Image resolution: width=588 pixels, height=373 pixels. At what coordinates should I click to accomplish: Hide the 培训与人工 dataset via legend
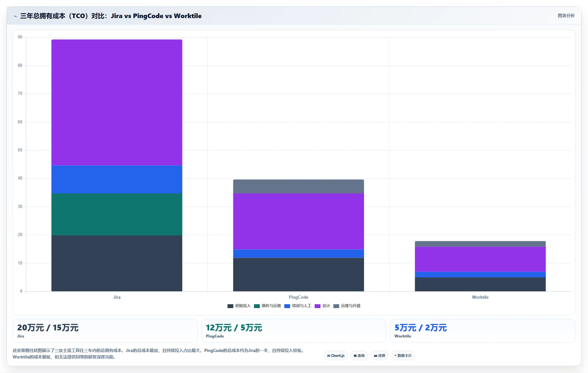[298, 306]
